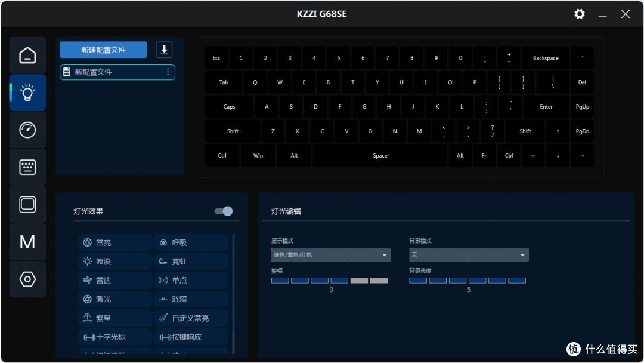
Task: Select the 雷达 effect button
Action: click(115, 281)
